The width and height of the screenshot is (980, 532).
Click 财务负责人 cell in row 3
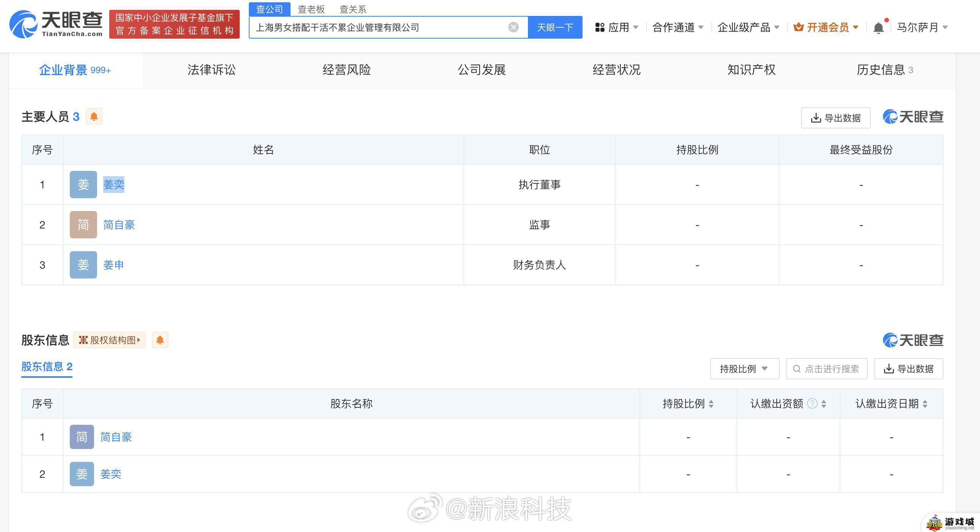(x=539, y=265)
